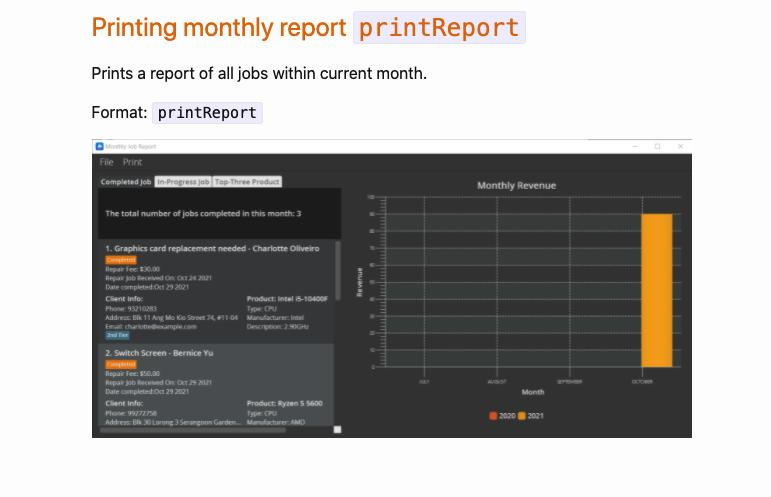771x497 pixels.
Task: Click the 'Monthly Revenue' chart title
Action: coord(516,186)
